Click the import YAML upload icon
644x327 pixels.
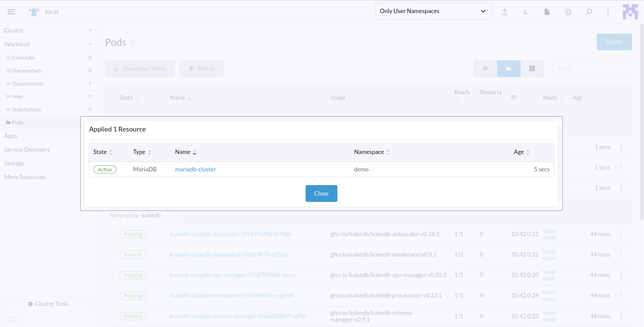coord(505,12)
